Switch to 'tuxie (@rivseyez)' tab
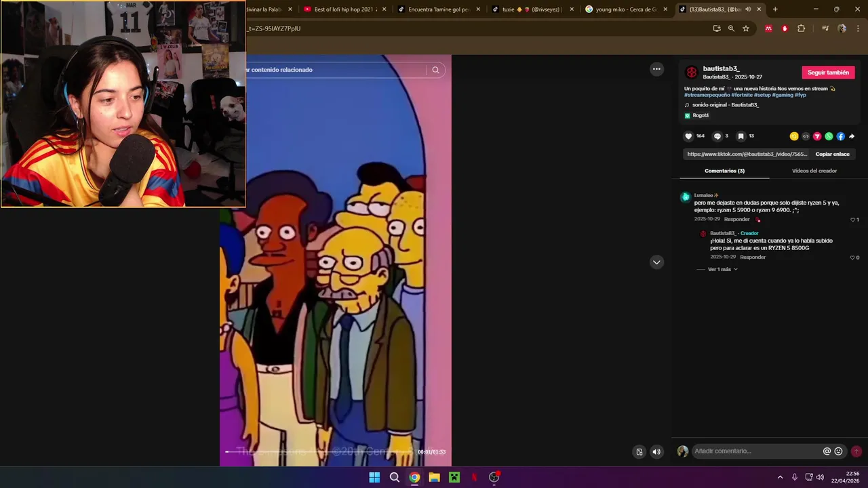 [x=532, y=9]
